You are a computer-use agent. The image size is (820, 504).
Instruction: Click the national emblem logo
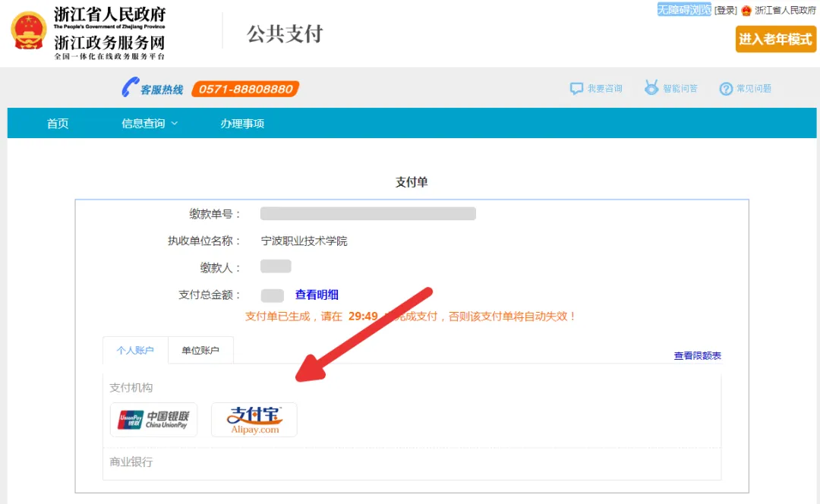29,30
